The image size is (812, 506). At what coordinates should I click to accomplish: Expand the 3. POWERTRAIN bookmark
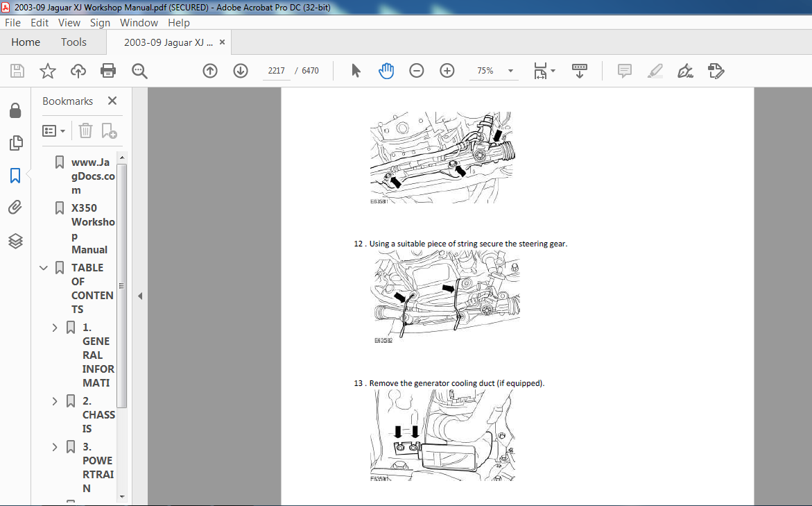click(x=55, y=447)
